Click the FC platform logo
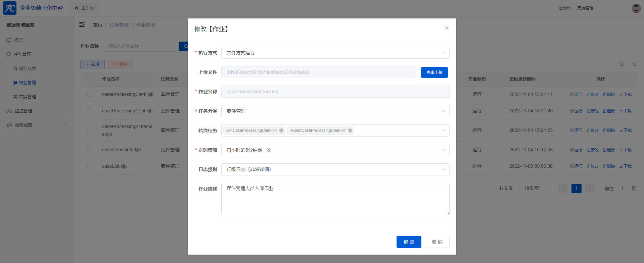The width and height of the screenshot is (644, 263). pyautogui.click(x=10, y=8)
